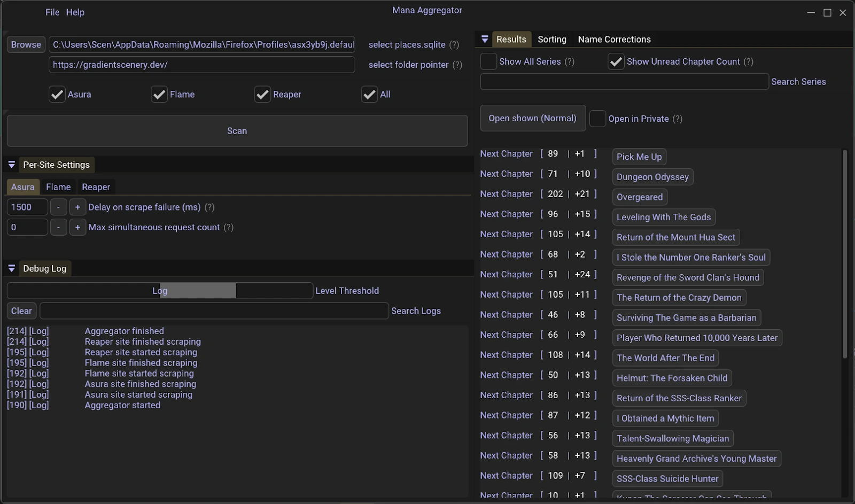Uncheck the Asura site checkbox
The height and width of the screenshot is (504, 855).
click(x=57, y=95)
